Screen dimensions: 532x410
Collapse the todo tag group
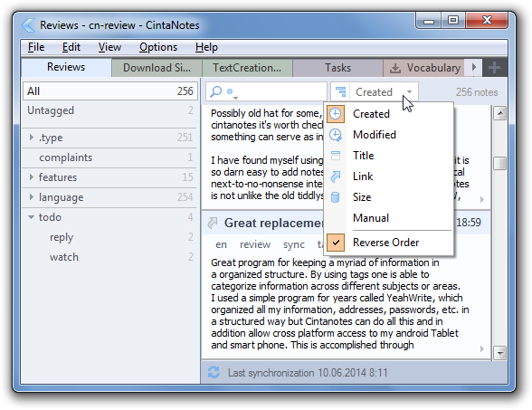[x=31, y=217]
